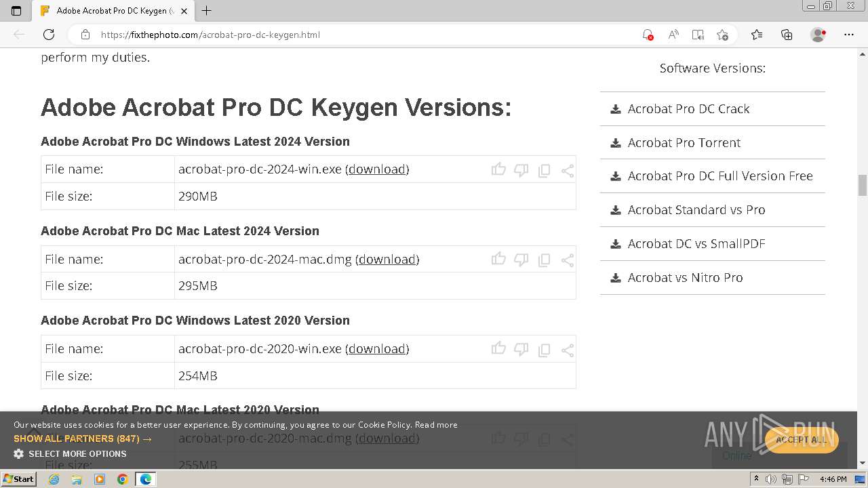Expand SELECT MORE OPTIONS in cookie banner

(70, 453)
